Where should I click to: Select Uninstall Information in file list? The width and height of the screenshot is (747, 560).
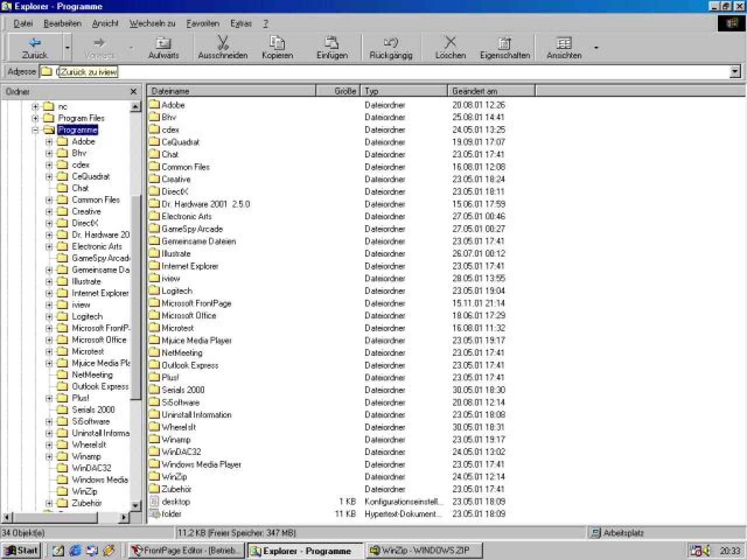(196, 415)
